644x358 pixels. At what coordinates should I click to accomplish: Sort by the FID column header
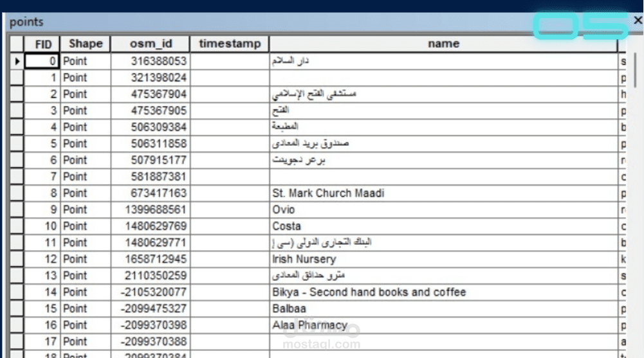(42, 44)
